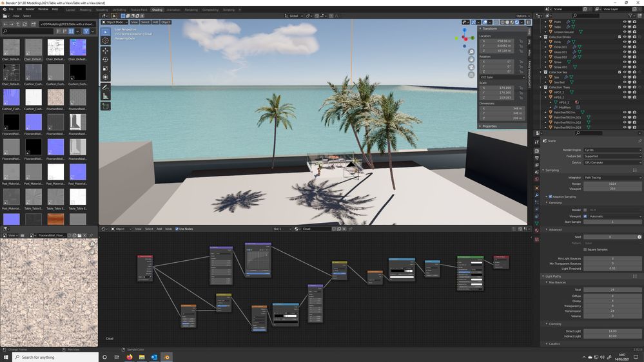Image resolution: width=644 pixels, height=362 pixels.
Task: Collapse Collection Sea in outliner
Action: [542, 72]
